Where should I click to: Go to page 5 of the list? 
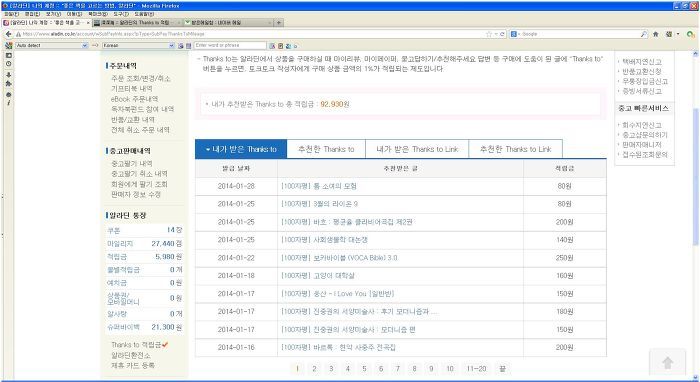pyautogui.click(x=364, y=369)
